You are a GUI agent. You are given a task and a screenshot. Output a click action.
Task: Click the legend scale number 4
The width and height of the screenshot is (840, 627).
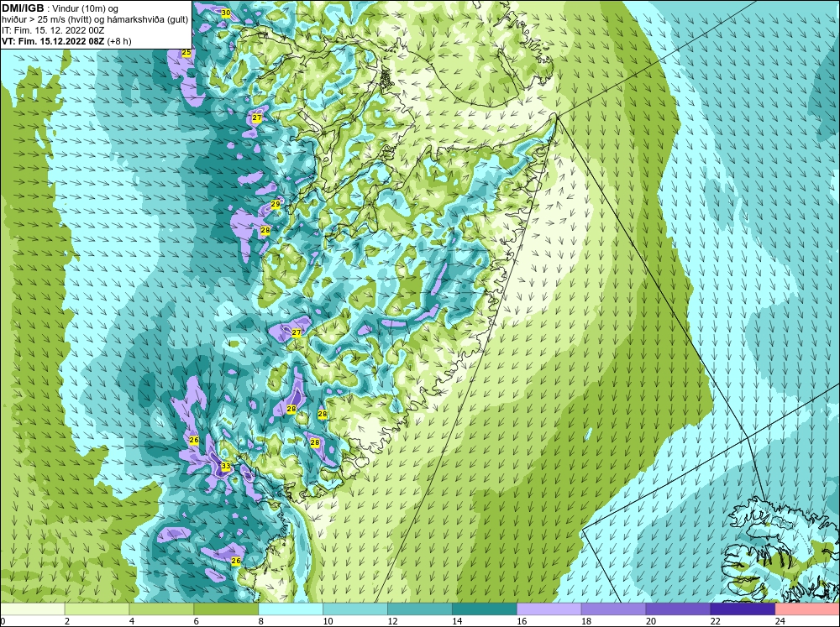point(132,621)
